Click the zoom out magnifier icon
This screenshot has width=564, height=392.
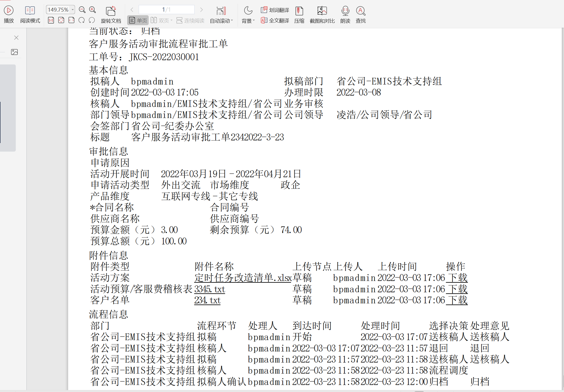[82, 10]
